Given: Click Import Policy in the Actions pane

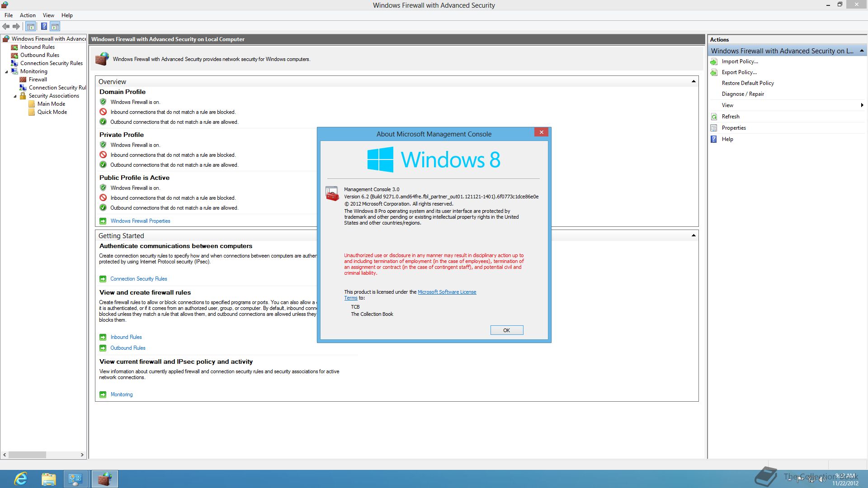Looking at the screenshot, I should (x=740, y=61).
